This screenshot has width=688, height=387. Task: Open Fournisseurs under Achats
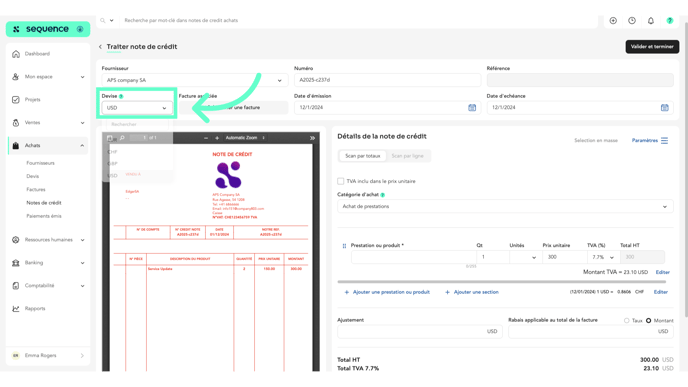click(x=40, y=163)
